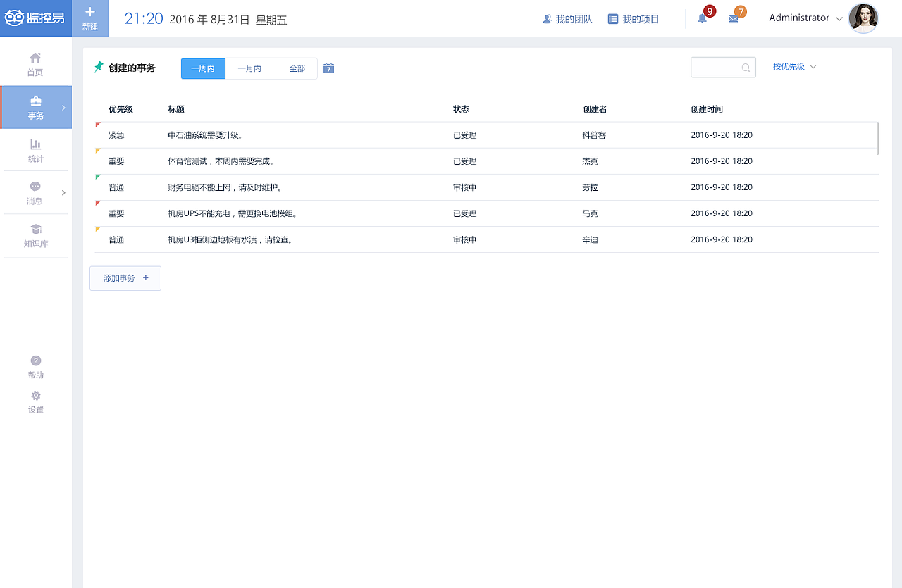
Task: Click red flag on 中石油系统需要升级 row
Action: [x=98, y=125]
